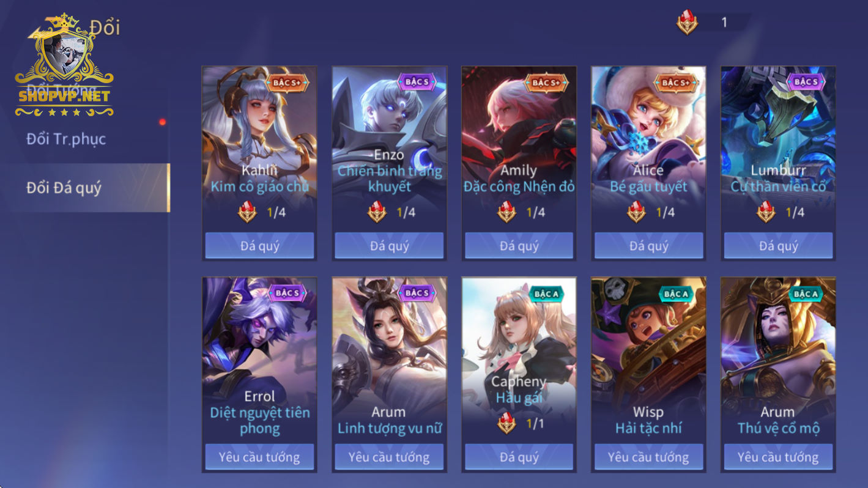868x488 pixels.
Task: Select the Amily Đặc công Nhện đỏ artwork
Action: (x=519, y=147)
